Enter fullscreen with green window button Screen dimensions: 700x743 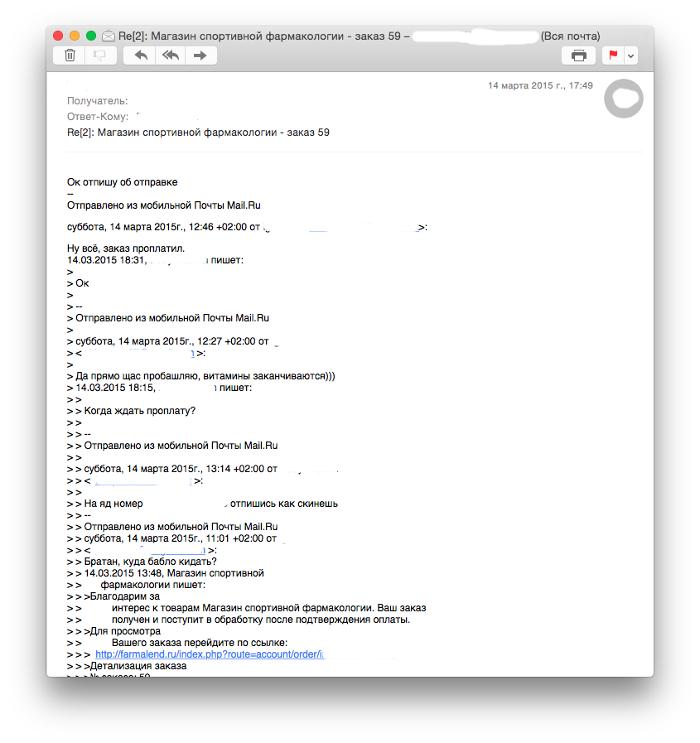(91, 36)
